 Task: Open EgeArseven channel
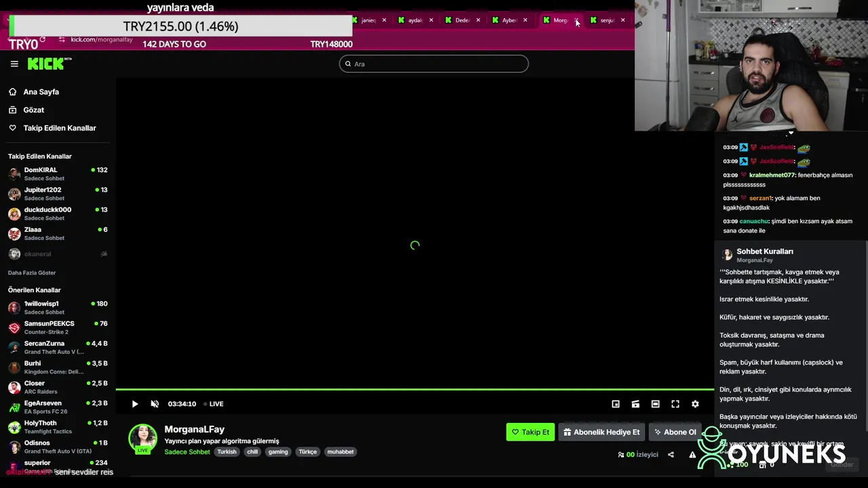58,407
